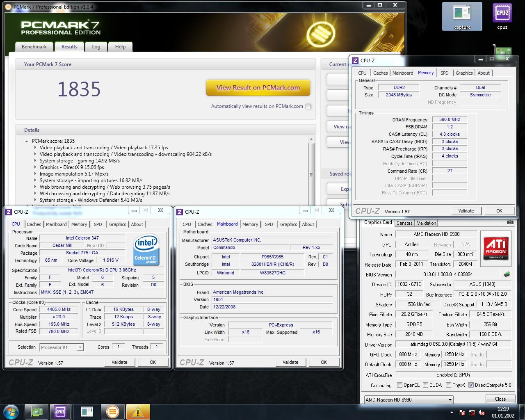Expand Data decrypting 11.87 MB/s row

coord(35,194)
